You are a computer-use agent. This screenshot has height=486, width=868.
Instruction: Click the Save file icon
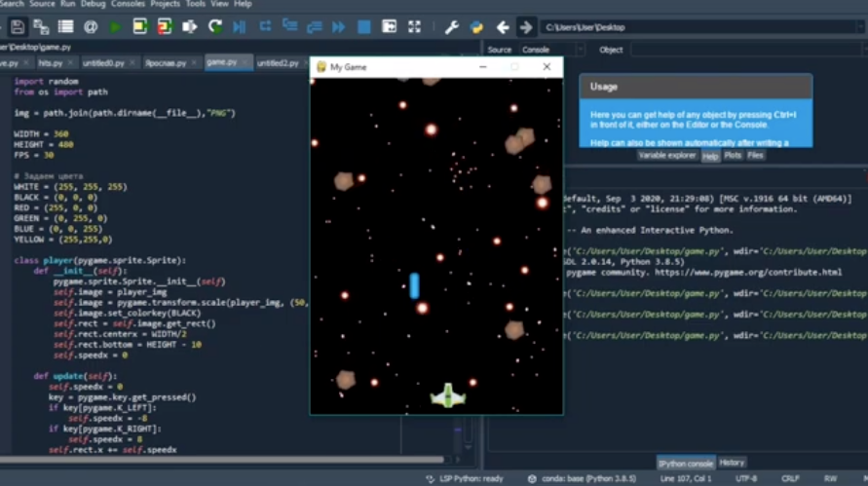17,27
